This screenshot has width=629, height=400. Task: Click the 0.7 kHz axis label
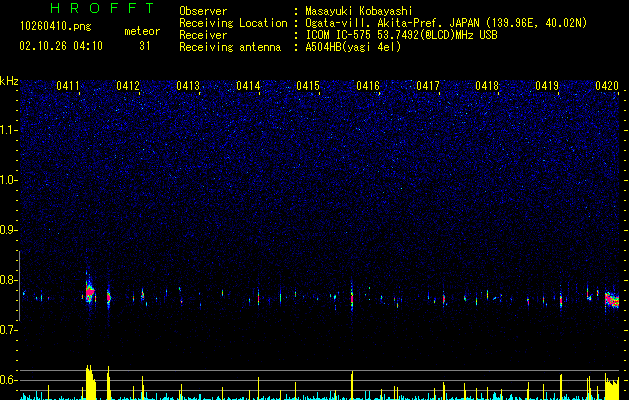point(8,330)
